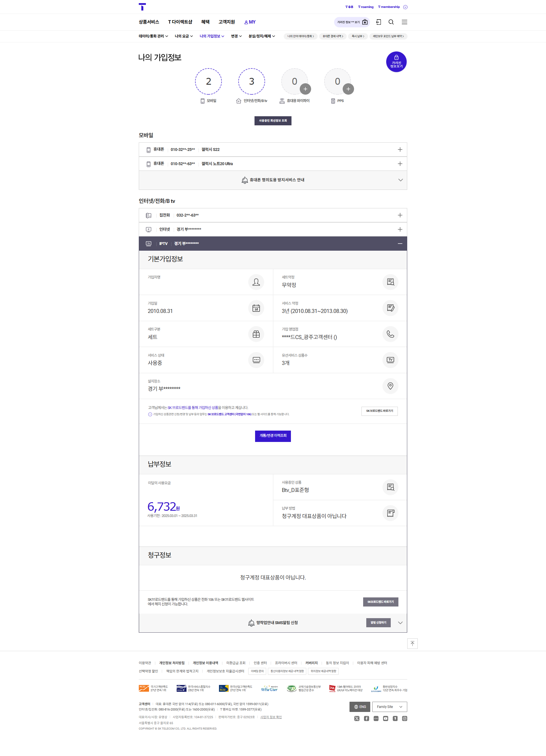Viewport: 546px width, 756px height.
Task: Expand the 갤럭시 S22 phone row
Action: tap(273, 150)
